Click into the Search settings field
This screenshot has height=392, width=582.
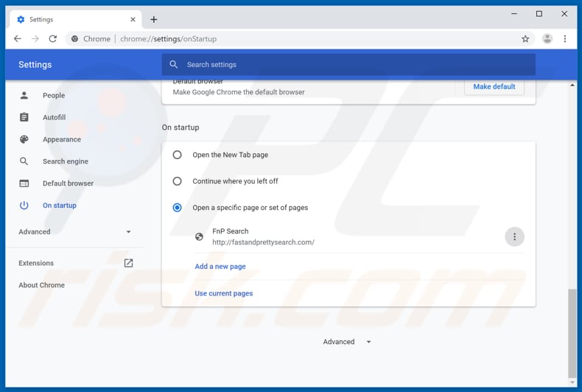348,64
